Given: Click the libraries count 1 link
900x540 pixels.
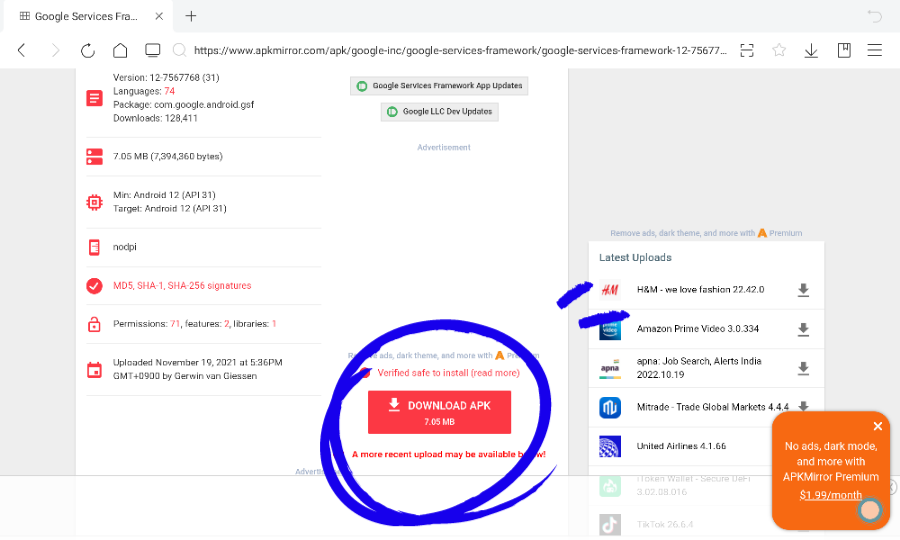Looking at the screenshot, I should click(274, 324).
